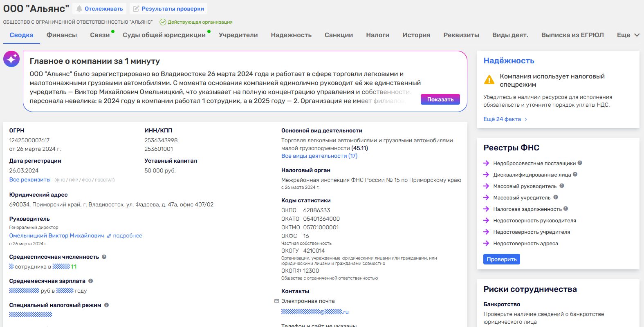Open help icon next to Среднемесячная зарплата
Viewport: 644px width, 327px height.
tap(90, 281)
